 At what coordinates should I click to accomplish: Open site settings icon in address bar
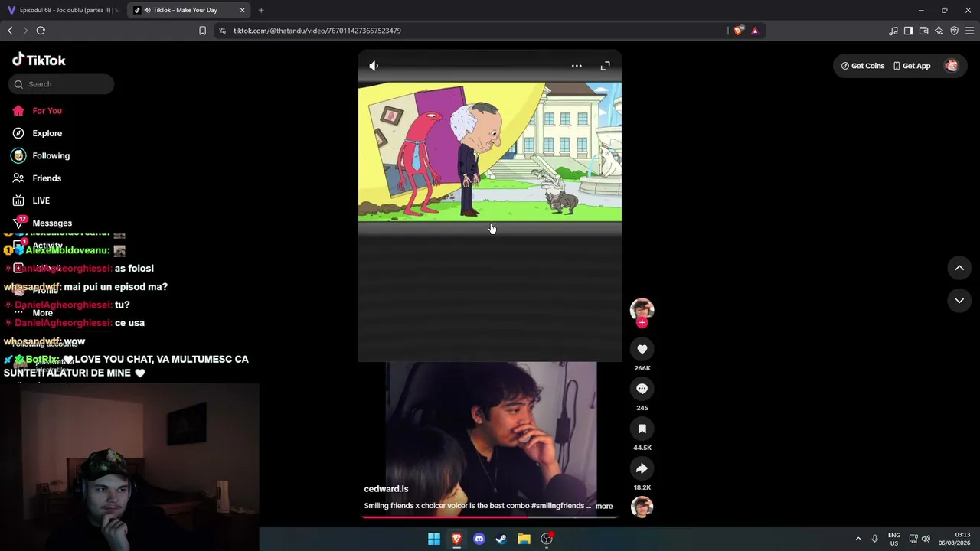tap(222, 31)
